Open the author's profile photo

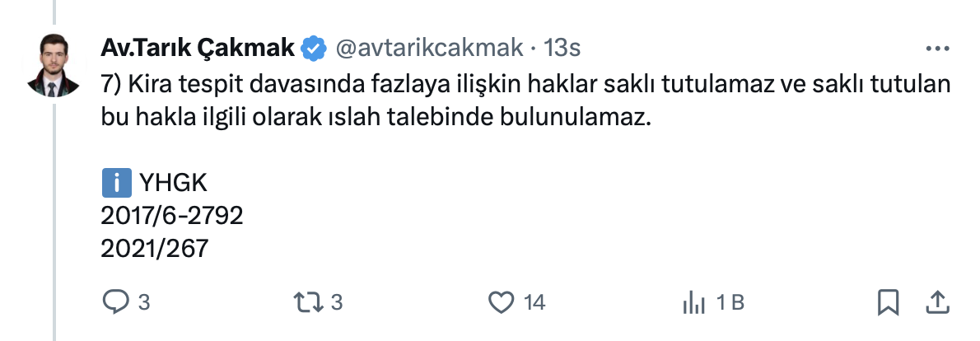[x=58, y=63]
